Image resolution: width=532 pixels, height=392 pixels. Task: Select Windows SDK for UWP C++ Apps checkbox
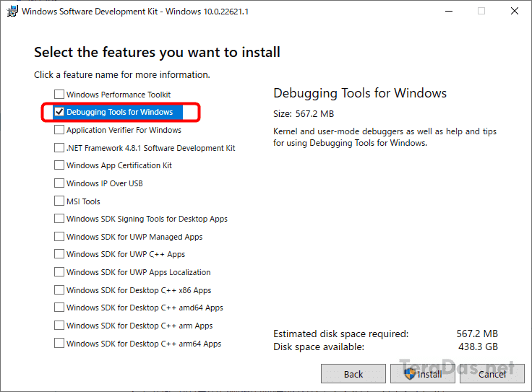(x=59, y=254)
